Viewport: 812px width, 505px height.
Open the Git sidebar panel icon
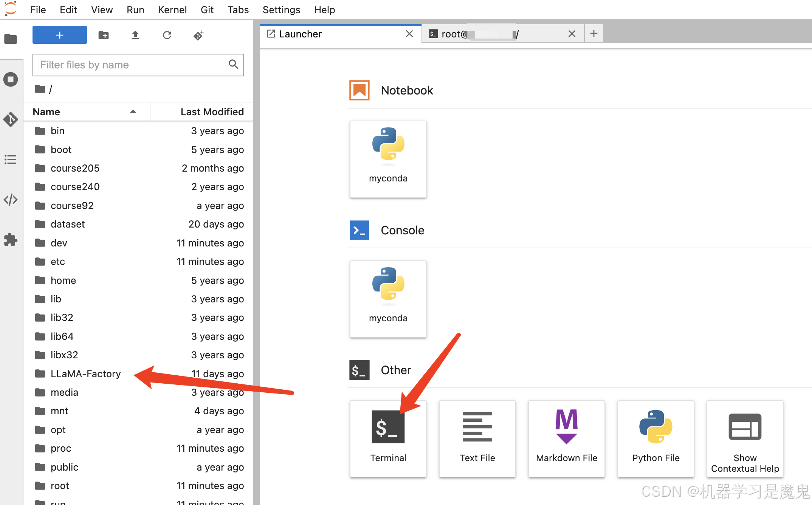[11, 119]
